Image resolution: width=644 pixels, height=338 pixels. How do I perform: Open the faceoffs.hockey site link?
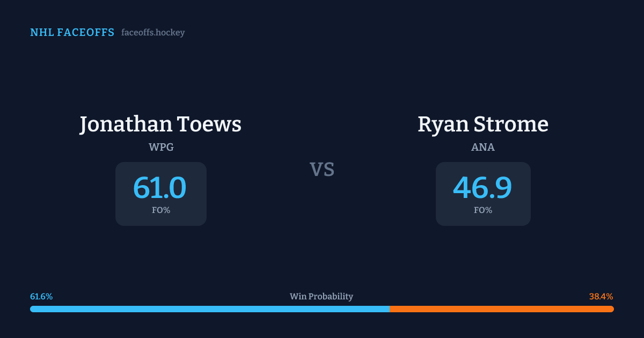(153, 33)
